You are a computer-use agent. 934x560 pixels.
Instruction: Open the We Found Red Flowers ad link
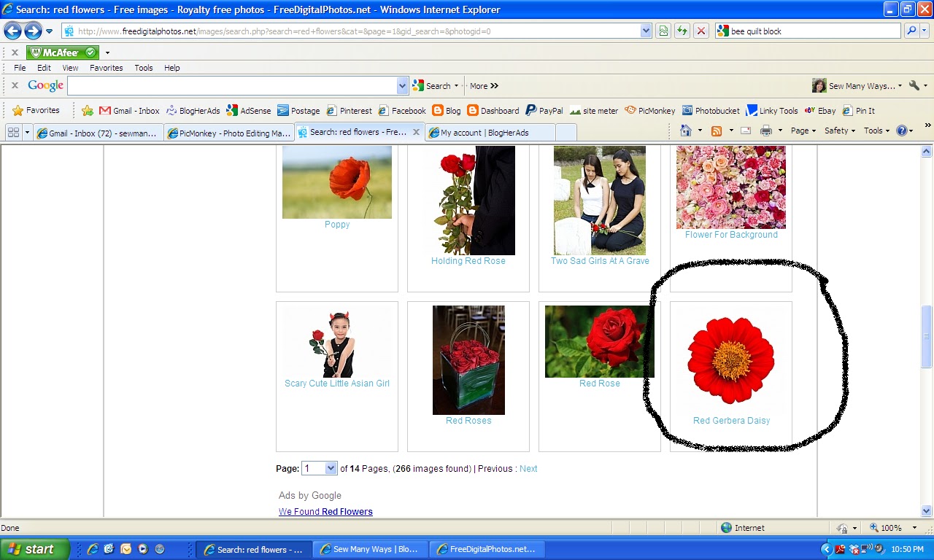click(x=325, y=512)
